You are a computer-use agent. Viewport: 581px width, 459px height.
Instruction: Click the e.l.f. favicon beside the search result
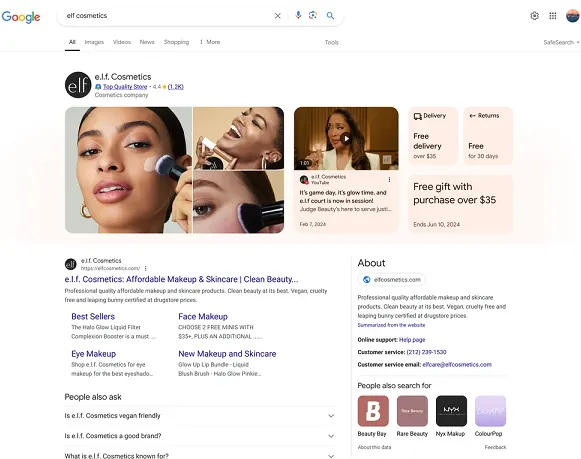pyautogui.click(x=70, y=264)
